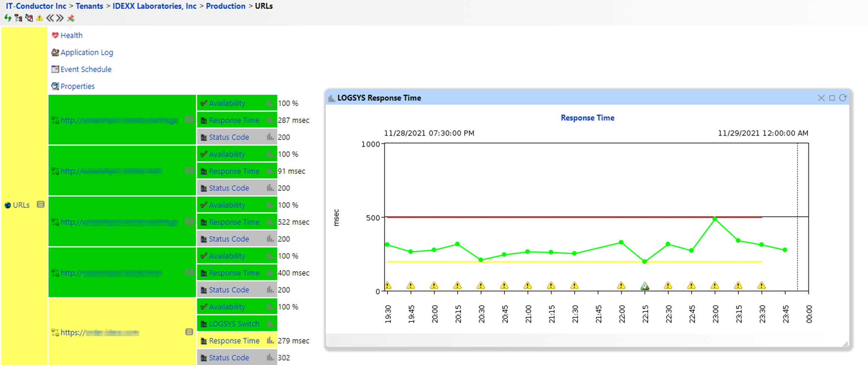
Task: Select the Response Time link showing 522 msec
Action: click(x=234, y=222)
